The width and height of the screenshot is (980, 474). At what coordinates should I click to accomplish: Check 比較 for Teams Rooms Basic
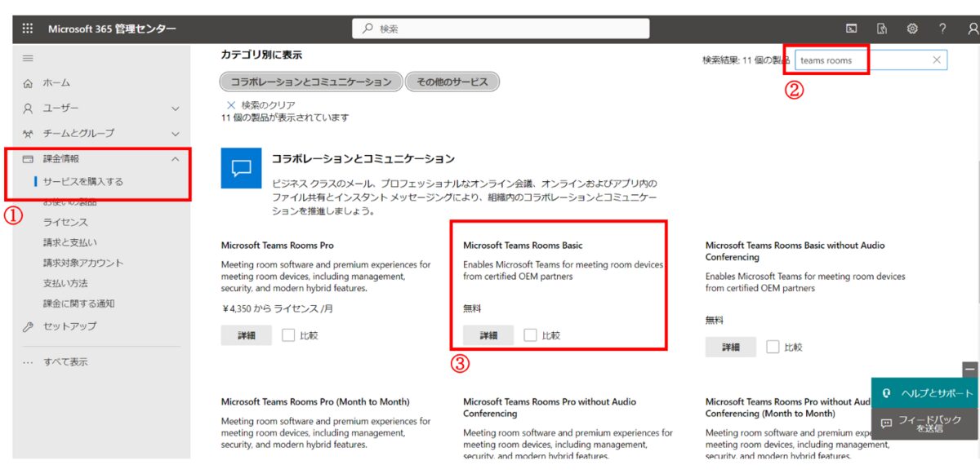[x=531, y=335]
